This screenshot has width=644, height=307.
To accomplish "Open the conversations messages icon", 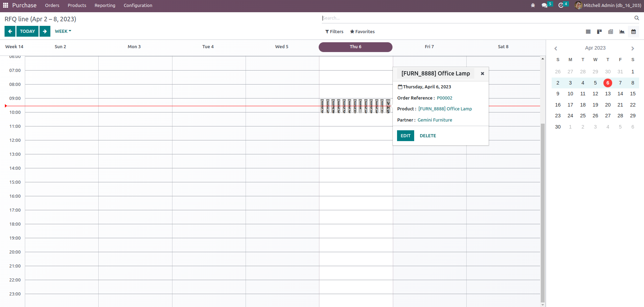I will click(x=544, y=6).
